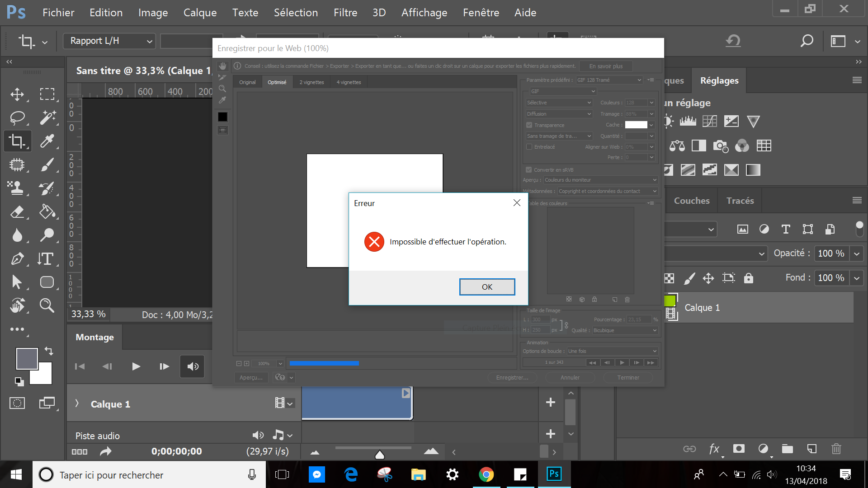Toggle Quick Mask mode icon
The width and height of the screenshot is (868, 488).
17,403
